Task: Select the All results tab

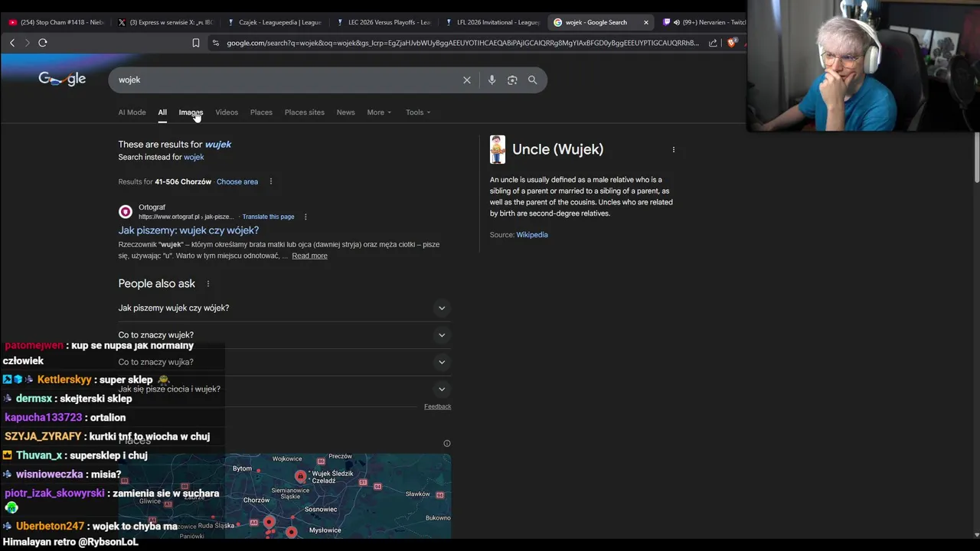Action: (162, 112)
